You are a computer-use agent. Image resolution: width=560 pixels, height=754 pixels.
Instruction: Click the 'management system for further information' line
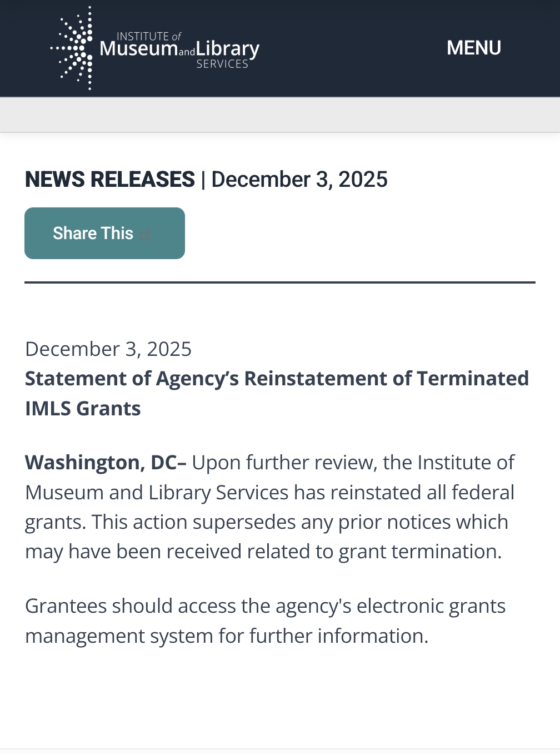click(227, 636)
